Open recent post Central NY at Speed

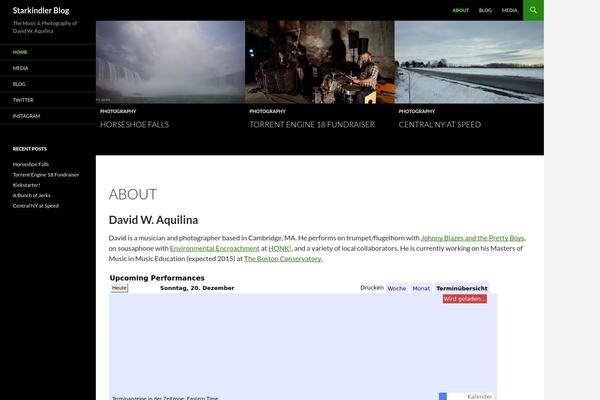point(36,206)
